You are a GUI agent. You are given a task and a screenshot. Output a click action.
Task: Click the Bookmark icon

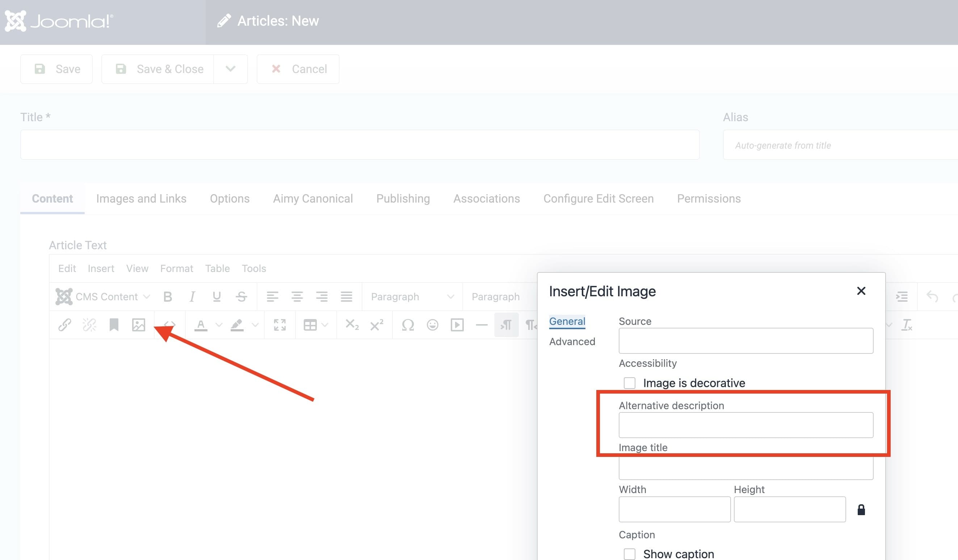click(113, 324)
